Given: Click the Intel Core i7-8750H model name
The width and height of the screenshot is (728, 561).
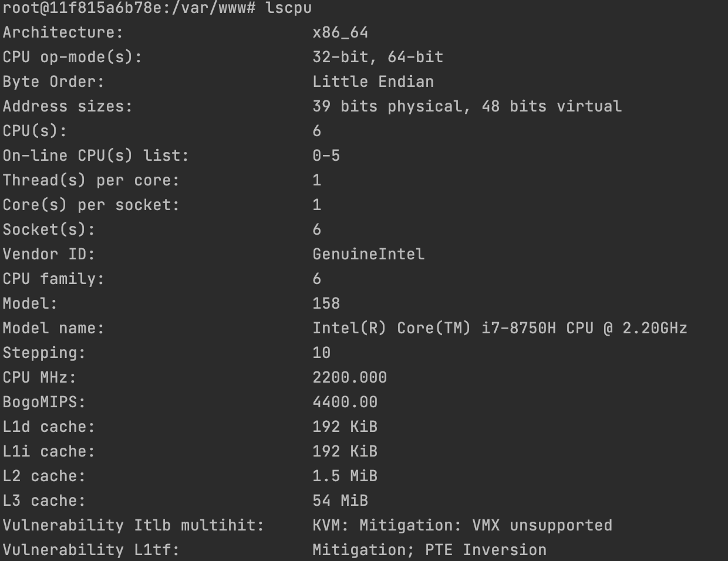Looking at the screenshot, I should [500, 328].
